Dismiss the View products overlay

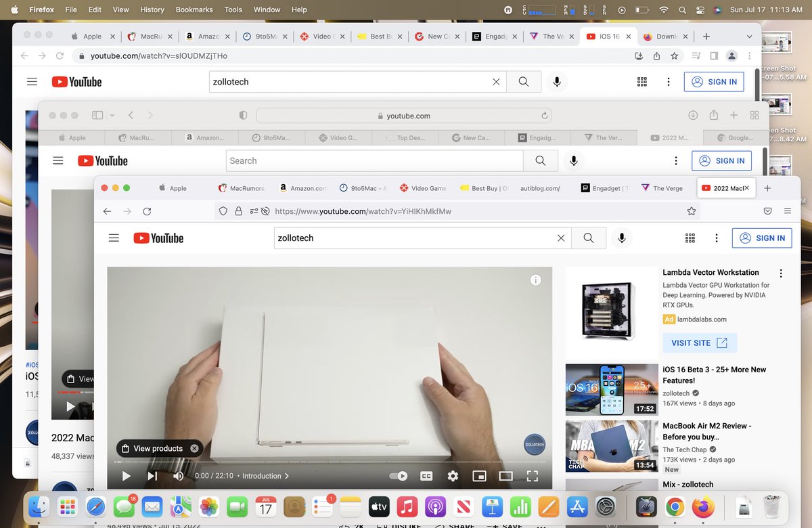(x=194, y=448)
